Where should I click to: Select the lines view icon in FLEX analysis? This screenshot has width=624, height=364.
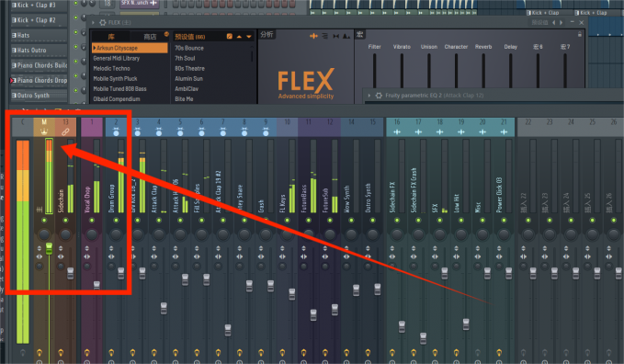point(325,36)
